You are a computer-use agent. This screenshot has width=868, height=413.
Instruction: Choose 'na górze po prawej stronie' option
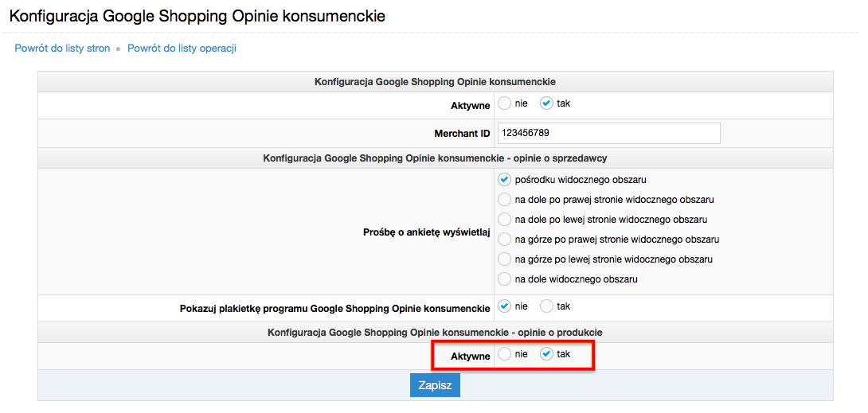click(504, 240)
